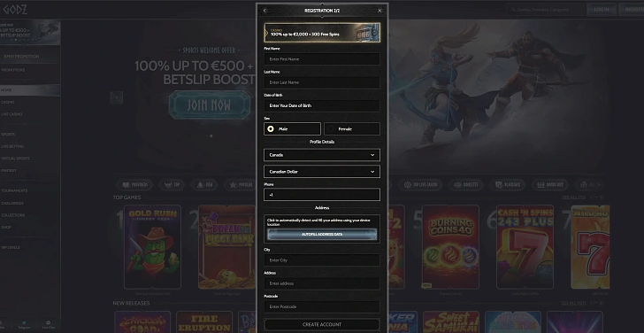This screenshot has height=333, width=644.
Task: Click See All link for Top Games
Action: [574, 197]
